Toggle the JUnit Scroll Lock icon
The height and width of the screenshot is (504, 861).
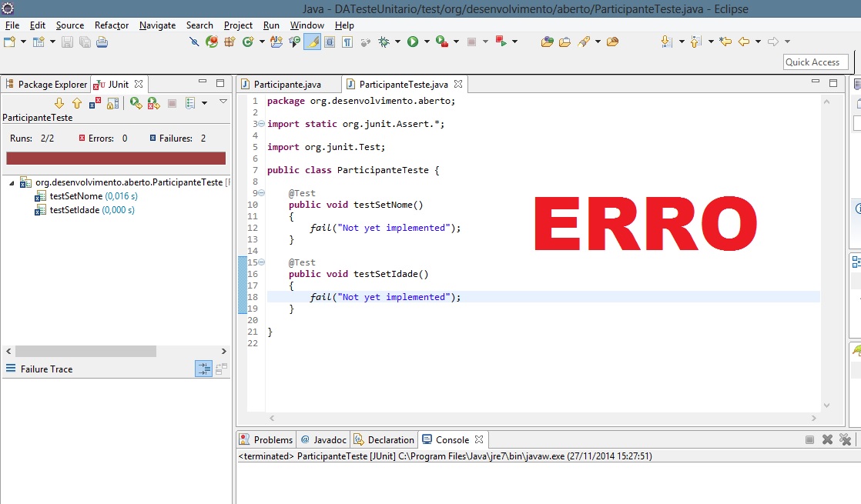(113, 103)
